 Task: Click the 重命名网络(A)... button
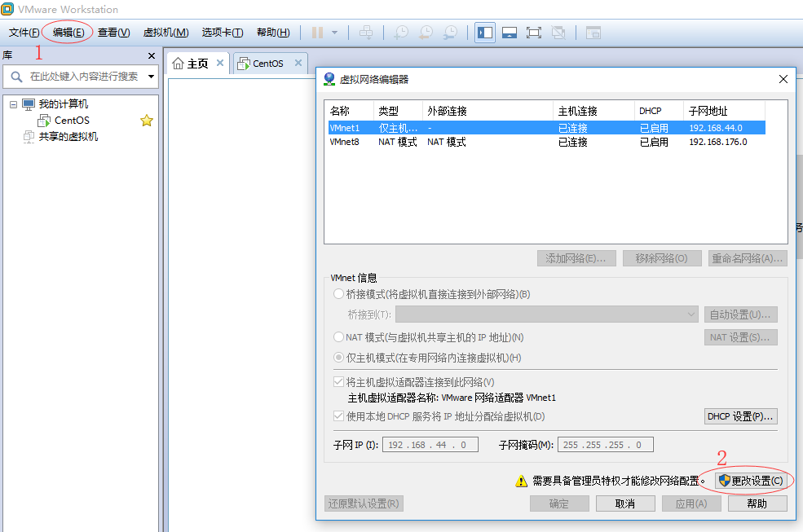point(748,258)
